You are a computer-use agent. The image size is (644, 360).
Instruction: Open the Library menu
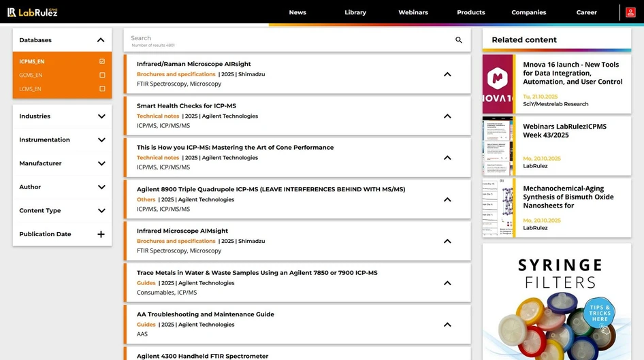355,12
